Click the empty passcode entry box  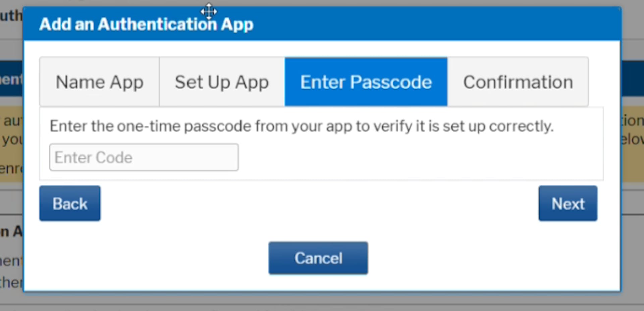(x=144, y=157)
